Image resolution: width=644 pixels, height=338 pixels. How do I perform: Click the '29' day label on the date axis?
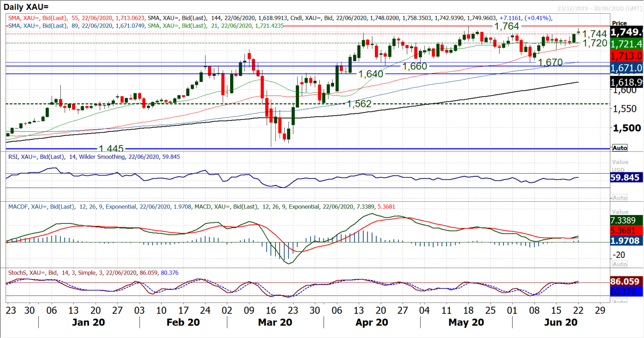(x=600, y=310)
